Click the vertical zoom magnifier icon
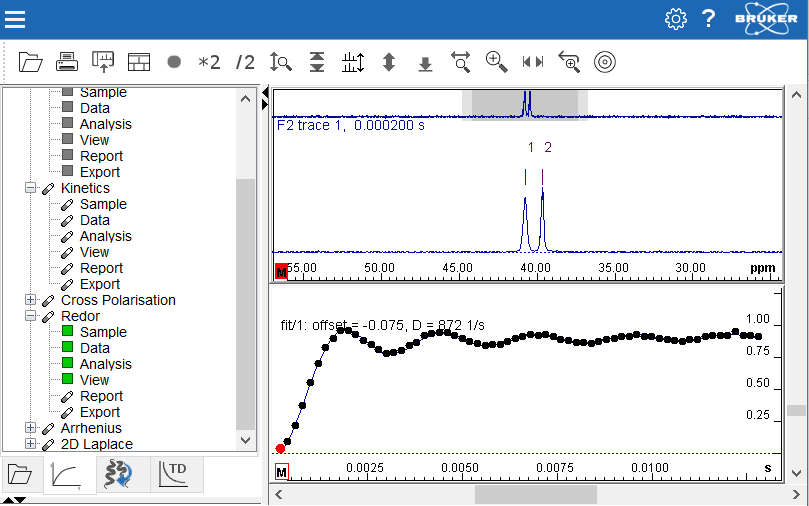The image size is (809, 506). [281, 62]
